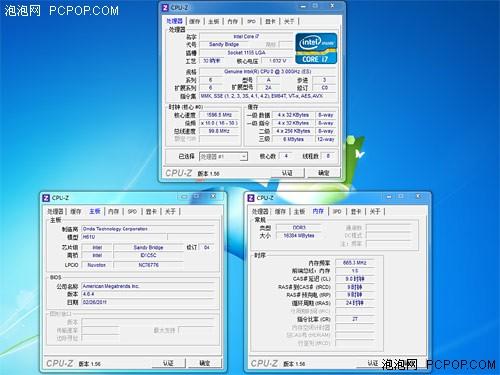
Task: Click manufacturer field Onda Technology Corporation
Action: click(148, 229)
